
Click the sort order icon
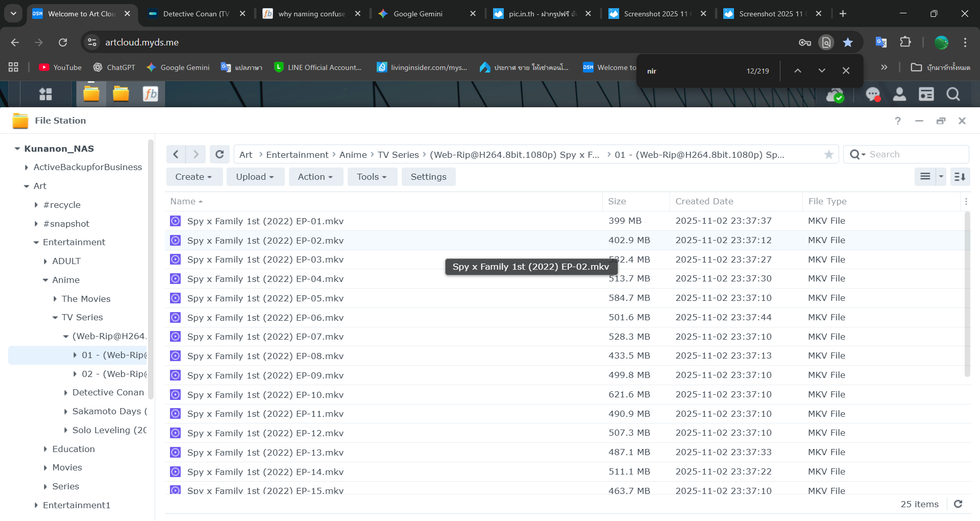pyautogui.click(x=960, y=177)
